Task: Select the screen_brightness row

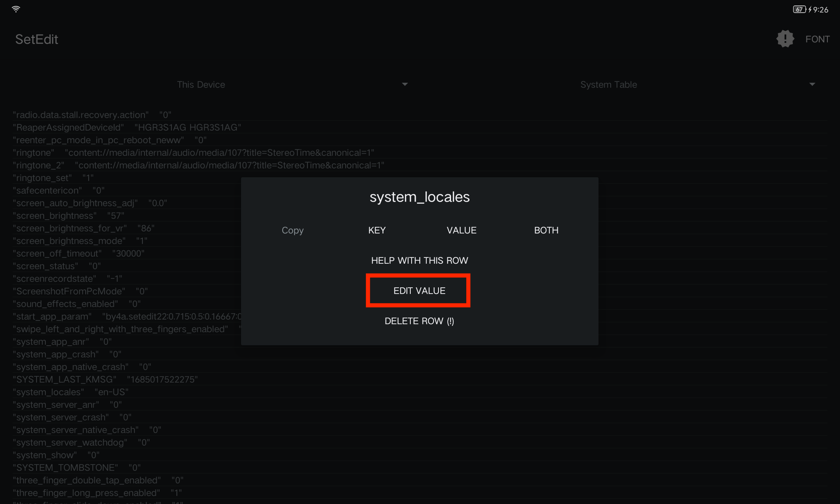Action: tap(68, 215)
